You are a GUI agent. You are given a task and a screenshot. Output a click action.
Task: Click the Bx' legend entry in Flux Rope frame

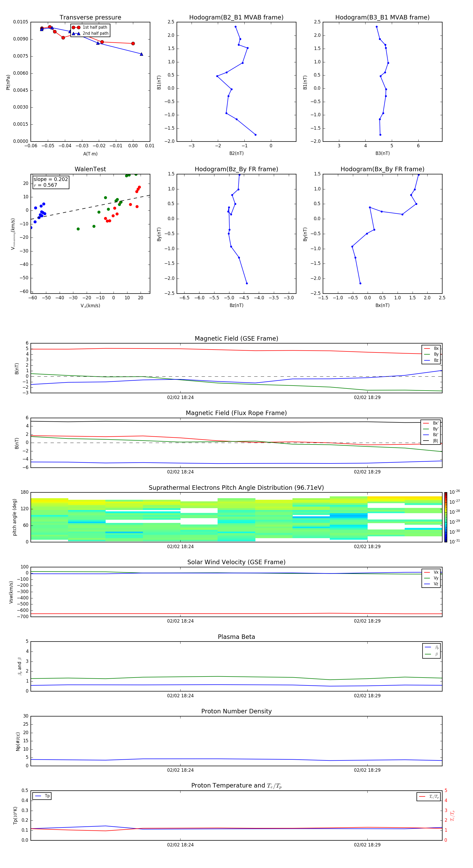(431, 423)
